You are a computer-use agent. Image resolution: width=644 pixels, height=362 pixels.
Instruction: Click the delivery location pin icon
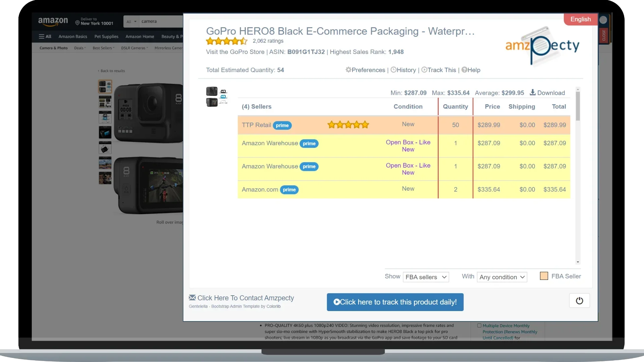click(77, 23)
